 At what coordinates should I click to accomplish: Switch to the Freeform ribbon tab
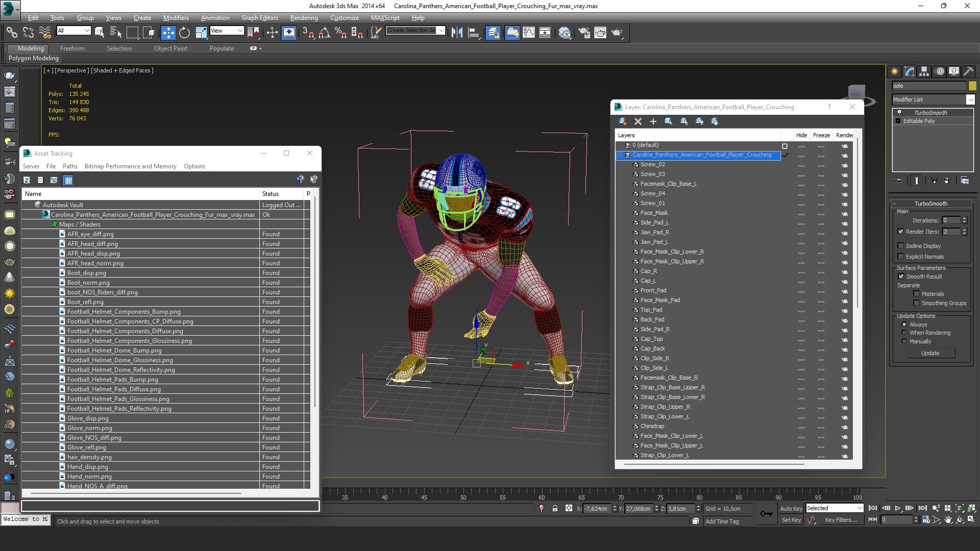coord(72,48)
